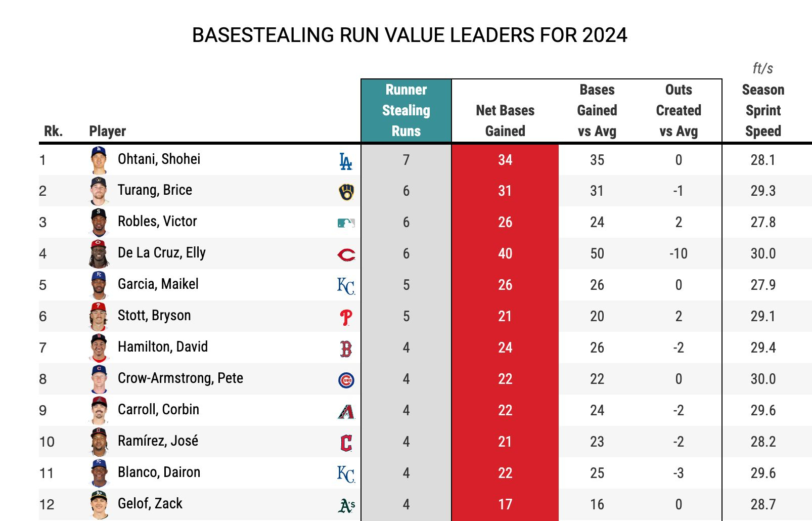
Task: Open Crow-Armstrong, Pete player page
Action: click(x=181, y=378)
